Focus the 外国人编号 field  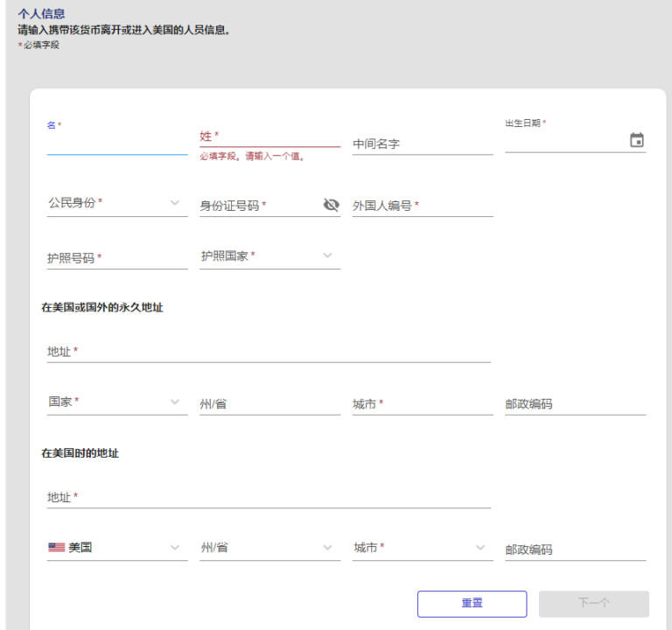pos(423,206)
